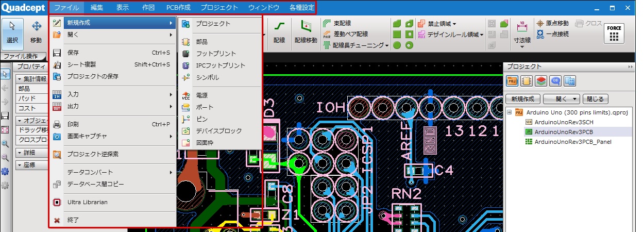Select the 配線 routing tool

click(x=279, y=32)
